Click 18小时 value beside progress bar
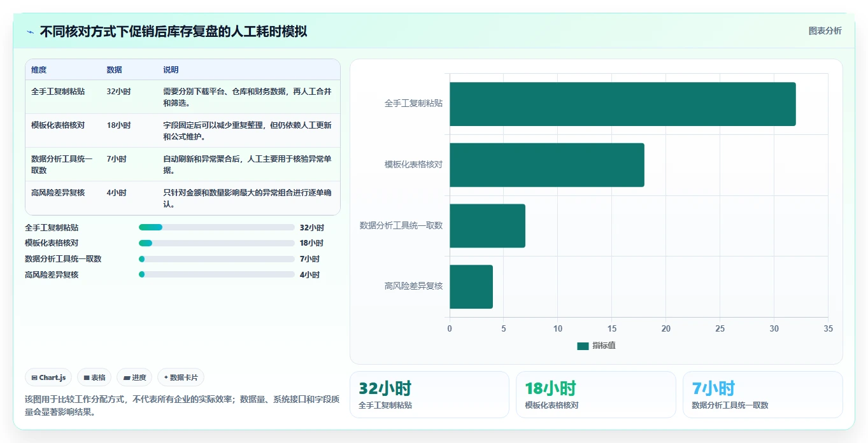This screenshot has width=868, height=443. click(312, 243)
